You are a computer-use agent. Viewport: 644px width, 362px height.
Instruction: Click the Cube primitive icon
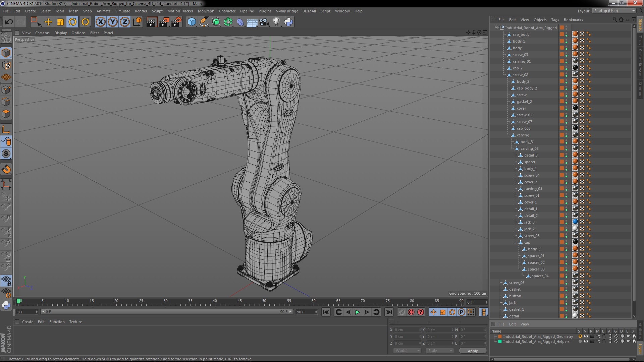pos(192,22)
